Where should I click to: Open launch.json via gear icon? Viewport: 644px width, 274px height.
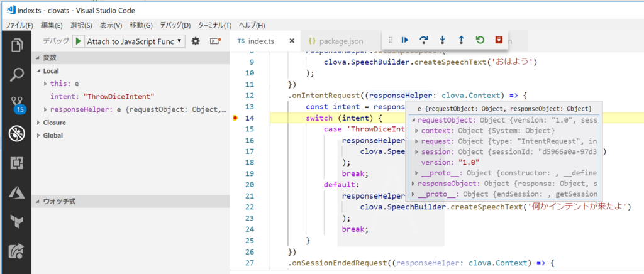(x=196, y=41)
